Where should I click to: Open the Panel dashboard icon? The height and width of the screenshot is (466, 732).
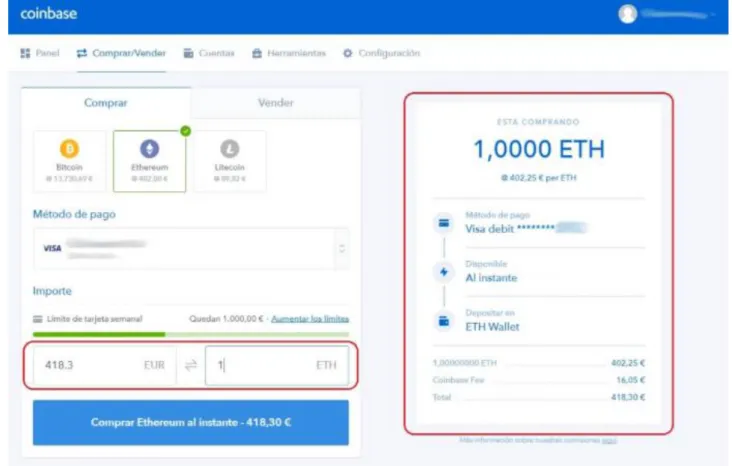point(25,53)
